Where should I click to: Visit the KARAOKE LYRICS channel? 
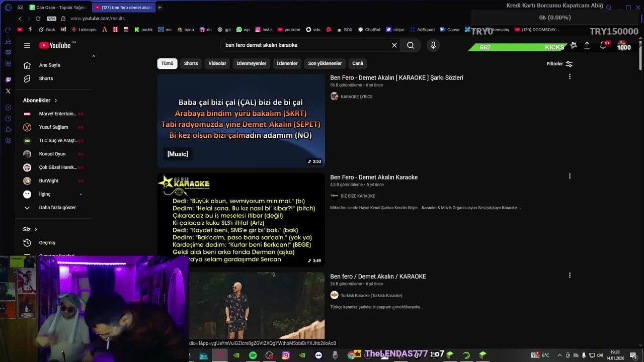point(356,97)
